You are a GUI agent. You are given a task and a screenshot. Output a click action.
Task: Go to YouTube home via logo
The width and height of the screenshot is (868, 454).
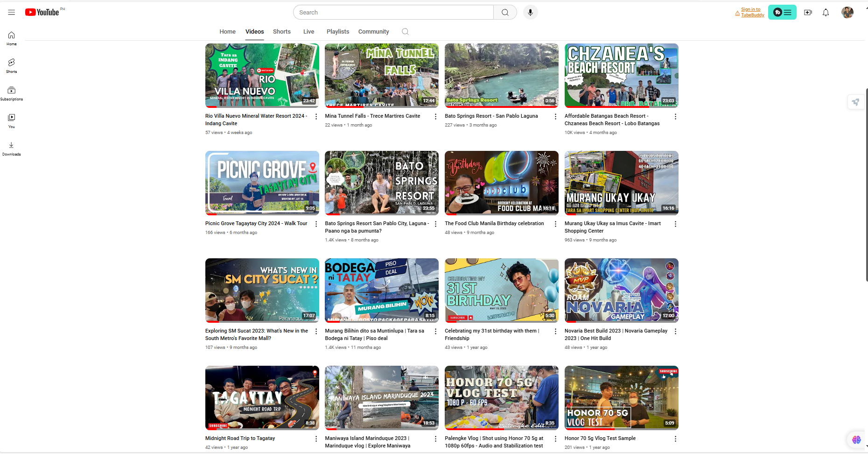(x=42, y=12)
